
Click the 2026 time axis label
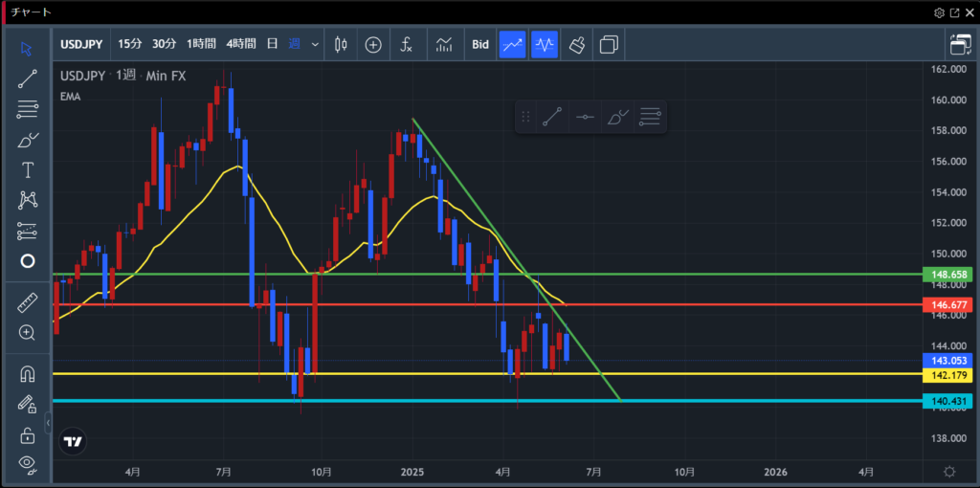pos(775,472)
